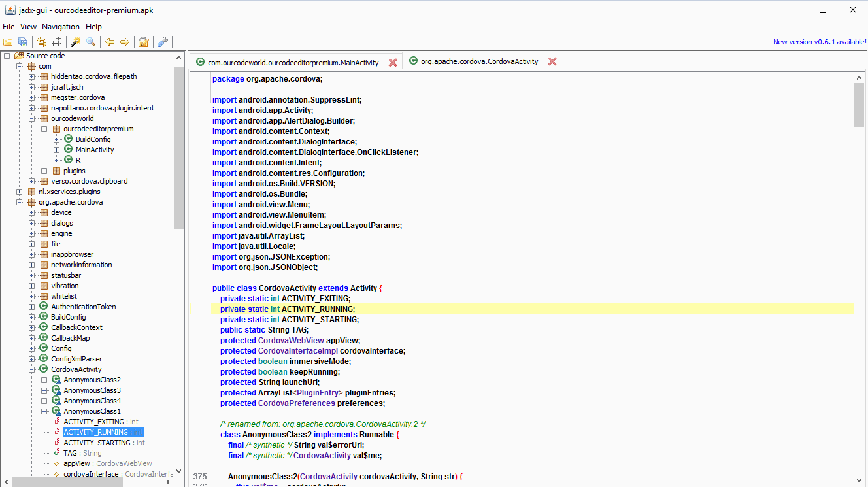The width and height of the screenshot is (868, 487).
Task: Open the Navigation menu
Action: click(60, 27)
